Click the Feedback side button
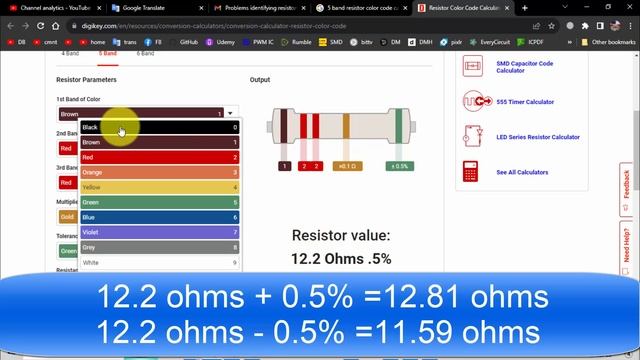The width and height of the screenshot is (640, 360). click(626, 189)
